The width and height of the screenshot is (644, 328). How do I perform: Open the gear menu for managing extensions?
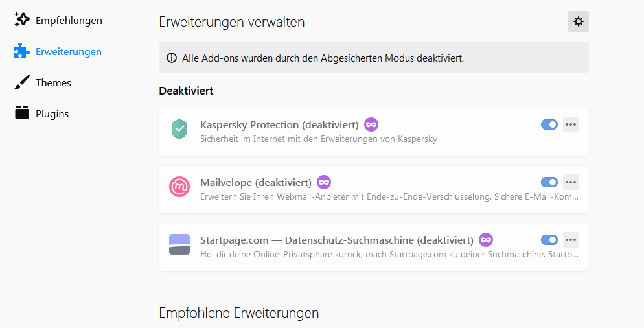pos(579,21)
